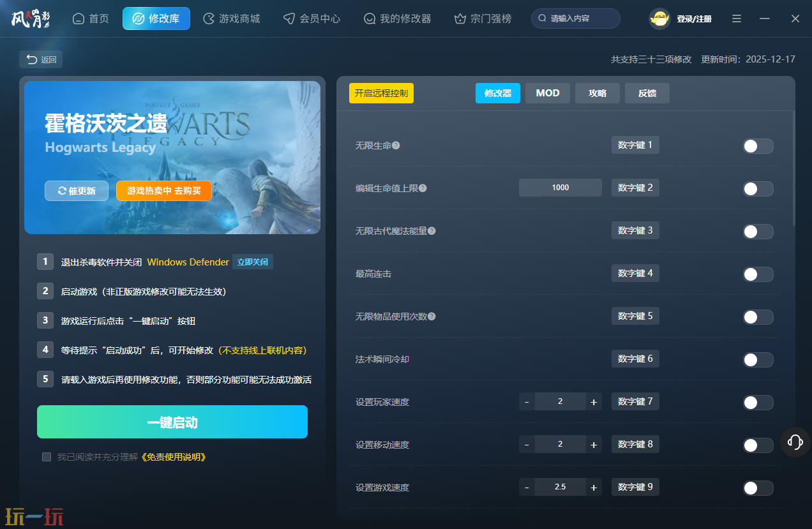Click the 返回 back button

tap(41, 59)
